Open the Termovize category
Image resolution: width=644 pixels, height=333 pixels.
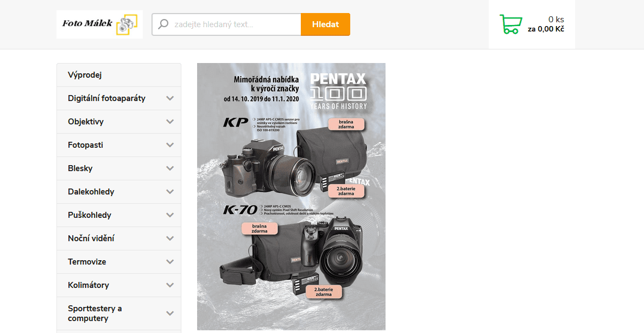tap(87, 262)
